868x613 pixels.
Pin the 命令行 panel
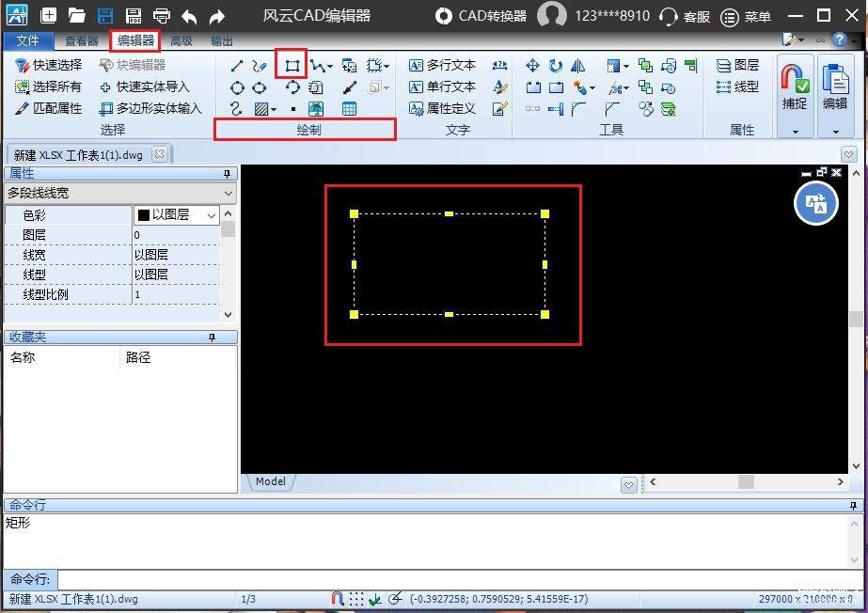(x=853, y=506)
